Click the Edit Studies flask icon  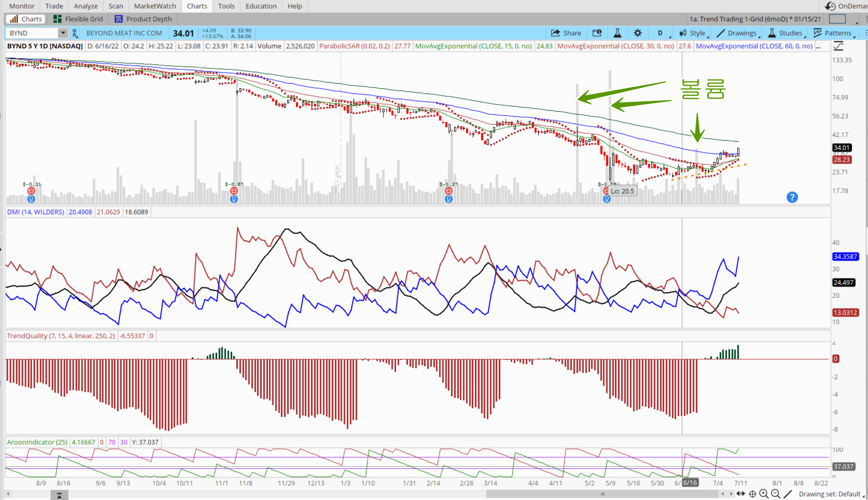coord(617,33)
